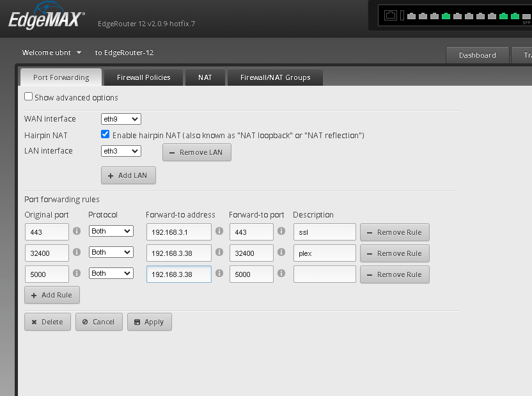Viewport: 532px width, 396px height.
Task: Click the 'to EdgeRouter-12' hostname text
Action: click(124, 52)
